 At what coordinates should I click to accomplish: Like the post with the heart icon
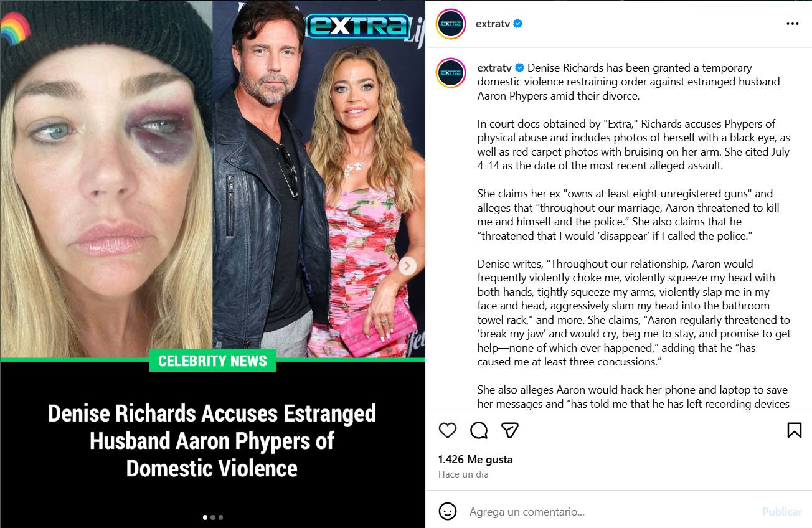[x=448, y=430]
